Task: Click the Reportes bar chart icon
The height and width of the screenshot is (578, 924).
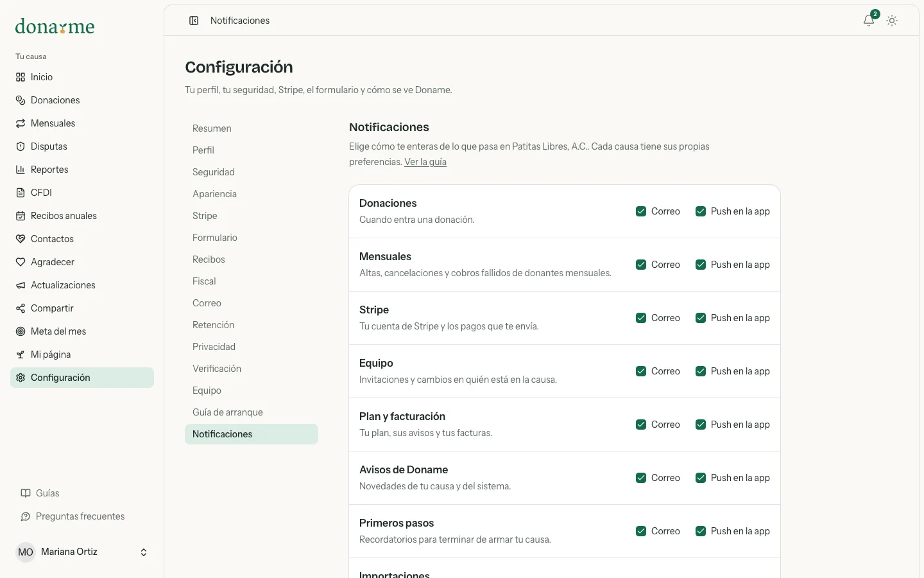Action: coord(21,170)
